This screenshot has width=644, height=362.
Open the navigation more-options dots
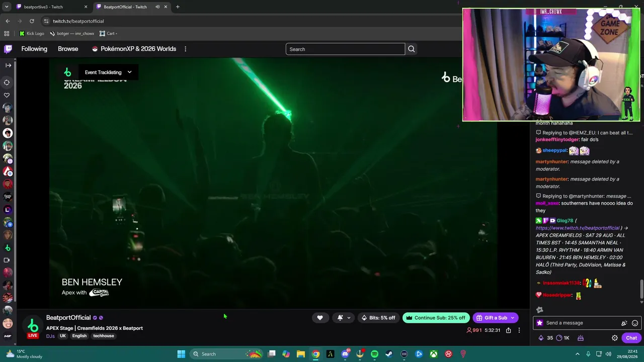click(x=185, y=49)
